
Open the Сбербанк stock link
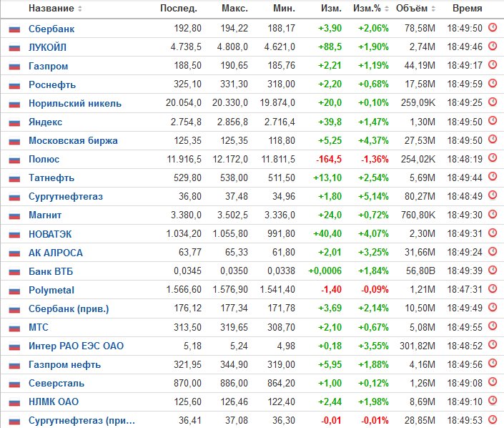click(x=51, y=29)
